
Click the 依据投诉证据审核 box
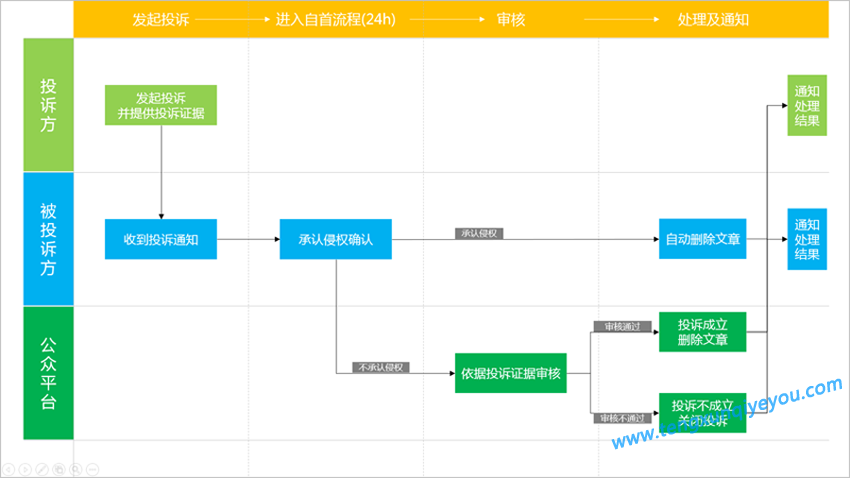click(x=511, y=373)
